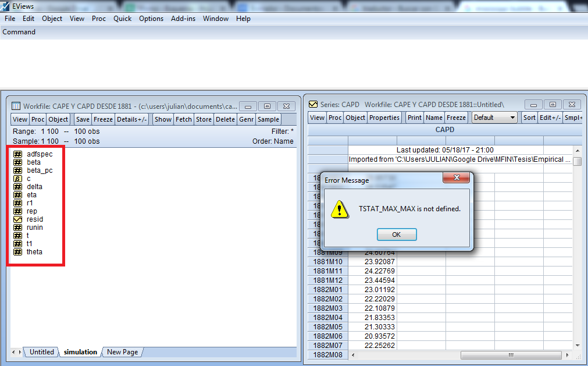Open the Default display dropdown
This screenshot has width=588, height=366.
click(x=494, y=118)
